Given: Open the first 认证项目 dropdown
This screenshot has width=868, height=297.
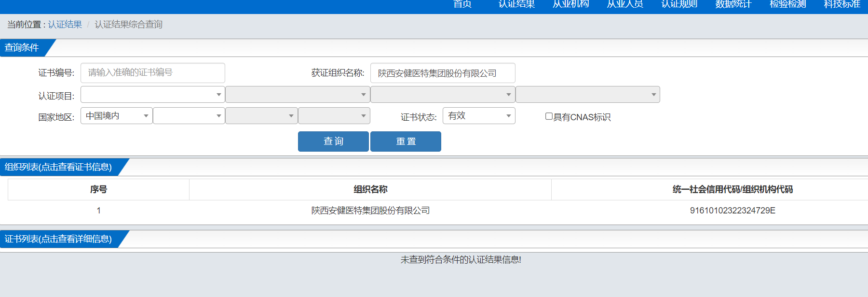Looking at the screenshot, I should pyautogui.click(x=153, y=95).
